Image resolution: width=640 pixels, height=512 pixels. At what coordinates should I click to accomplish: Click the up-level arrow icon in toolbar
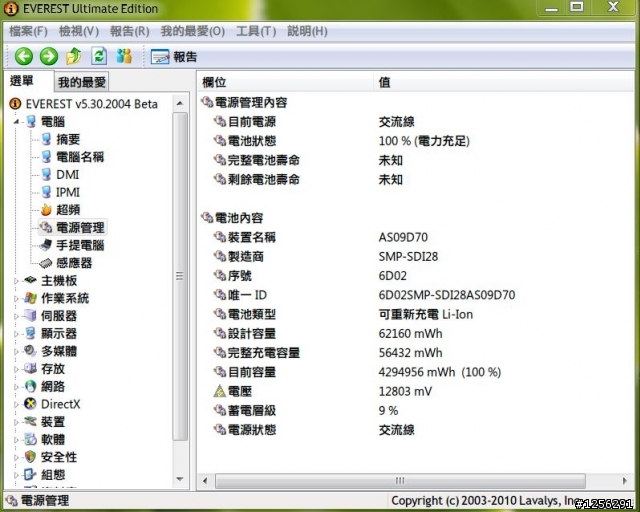(74, 56)
